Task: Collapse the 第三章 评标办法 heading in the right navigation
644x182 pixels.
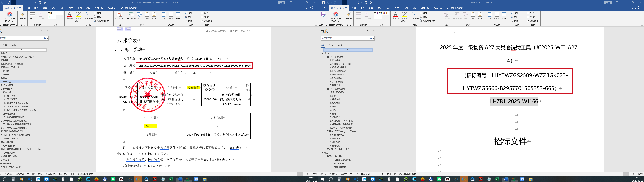Action: click(x=325, y=131)
